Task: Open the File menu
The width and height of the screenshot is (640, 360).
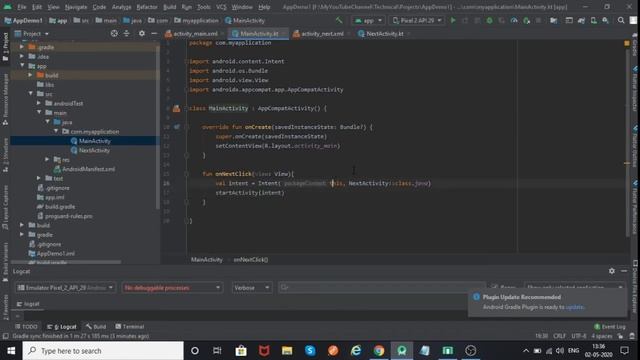Action: 22,7
